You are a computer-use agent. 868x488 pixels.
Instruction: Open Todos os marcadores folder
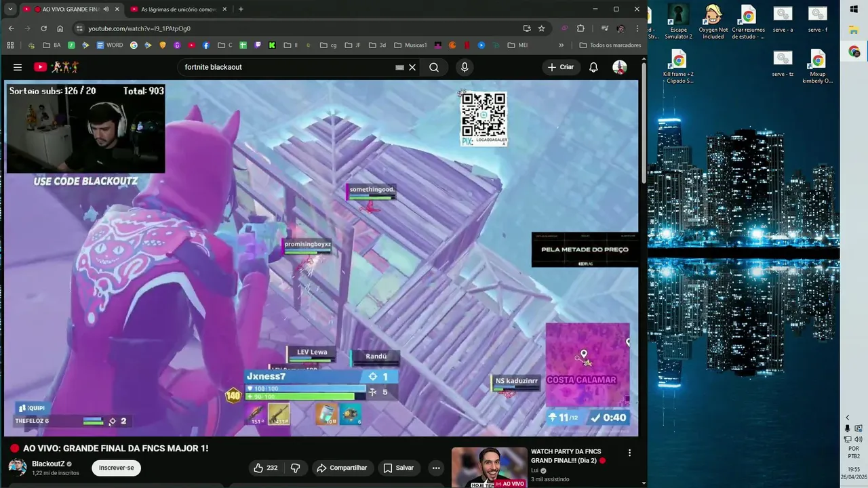pyautogui.click(x=610, y=45)
